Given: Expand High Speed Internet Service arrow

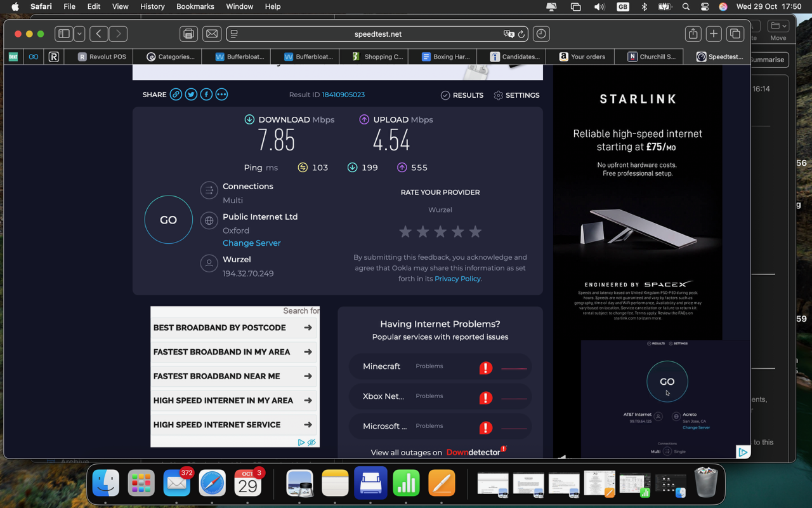Looking at the screenshot, I should click(308, 425).
